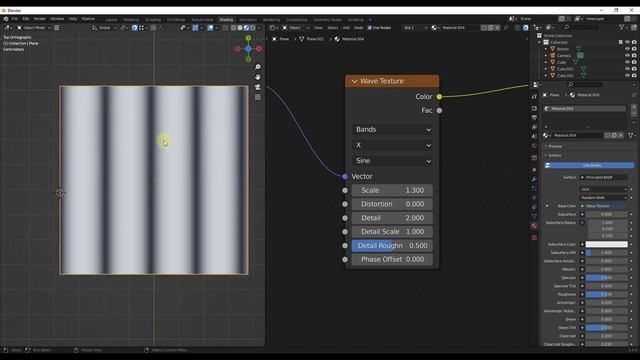The image size is (640, 360).
Task: Click the Texture properties checker tab icon
Action: pos(534,237)
